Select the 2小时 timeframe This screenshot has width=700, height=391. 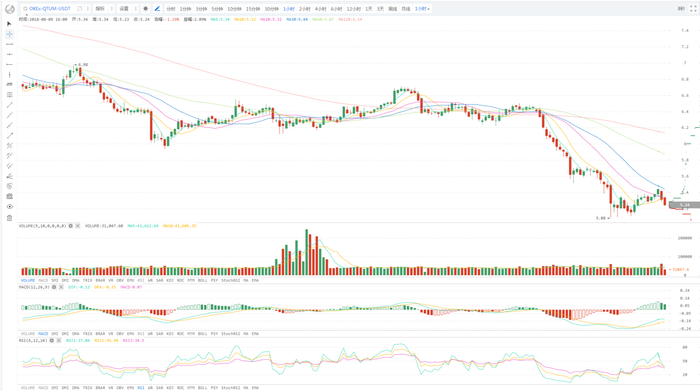[304, 8]
